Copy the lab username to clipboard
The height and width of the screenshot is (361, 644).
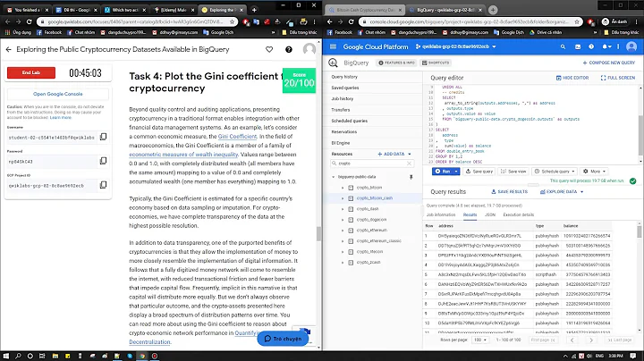[104, 137]
